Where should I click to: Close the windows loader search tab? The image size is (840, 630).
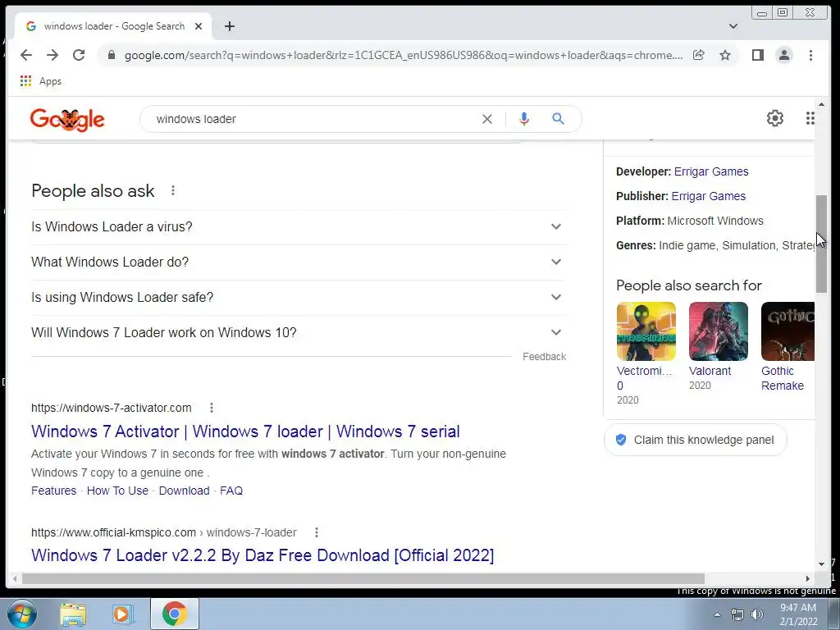pos(199,26)
